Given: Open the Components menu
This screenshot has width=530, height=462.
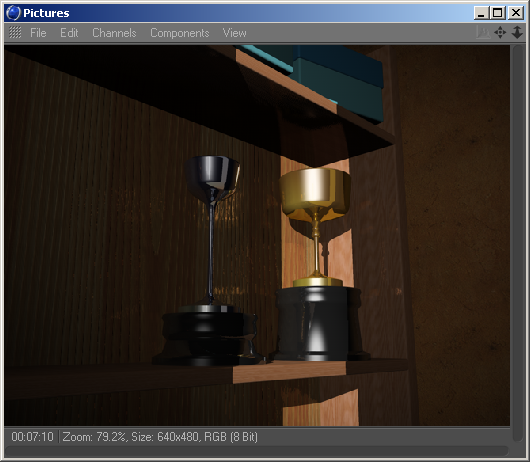Looking at the screenshot, I should [179, 33].
